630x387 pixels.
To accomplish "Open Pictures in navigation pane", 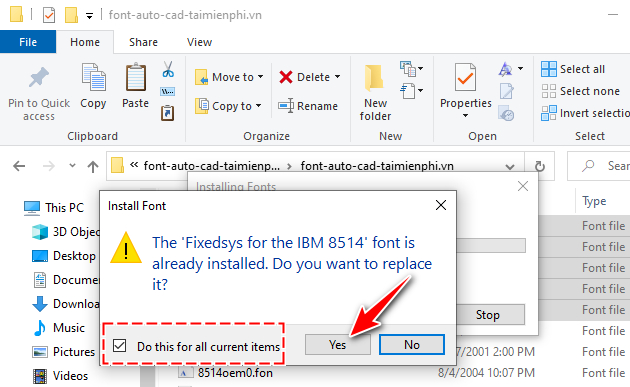I will coord(63,352).
